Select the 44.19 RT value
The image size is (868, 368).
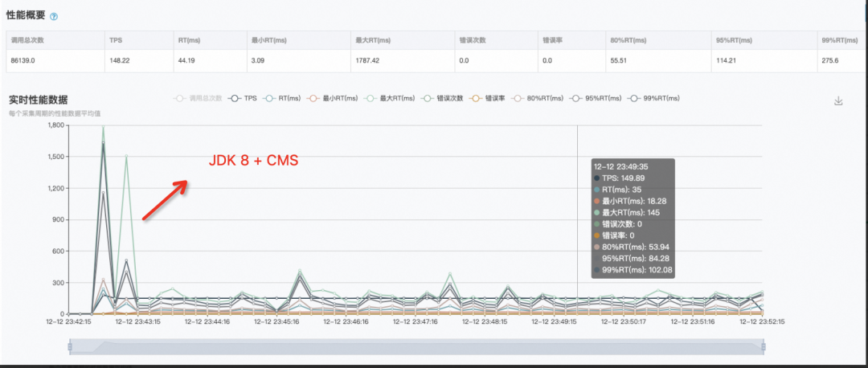click(186, 61)
